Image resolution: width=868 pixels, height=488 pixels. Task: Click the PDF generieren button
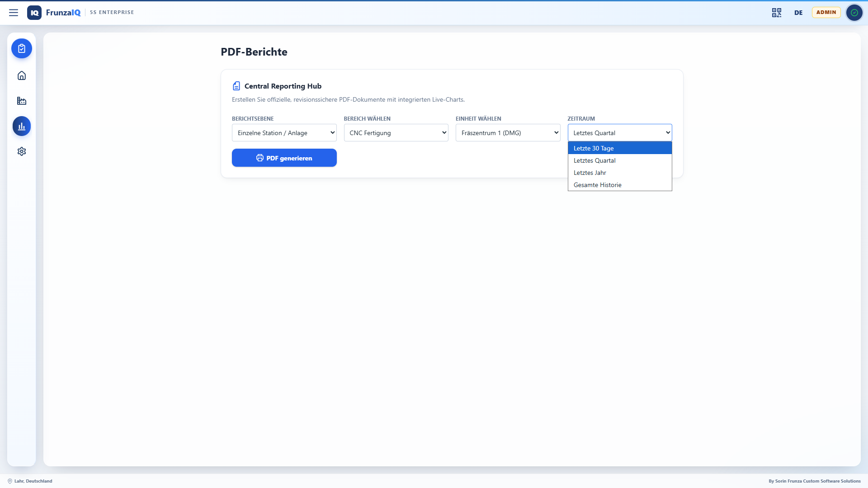(x=284, y=158)
